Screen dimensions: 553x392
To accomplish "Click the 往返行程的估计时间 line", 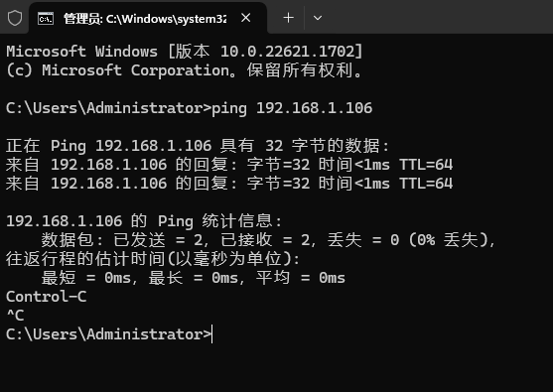I will pos(153,259).
